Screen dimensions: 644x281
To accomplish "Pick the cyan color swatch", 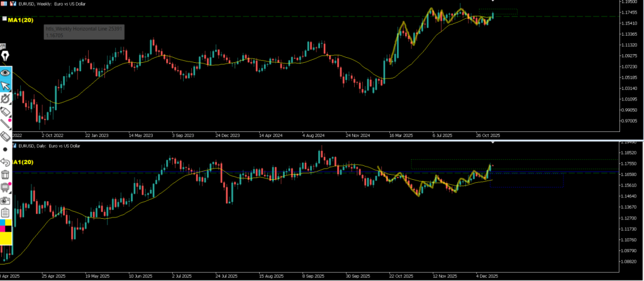I will coord(3,223).
